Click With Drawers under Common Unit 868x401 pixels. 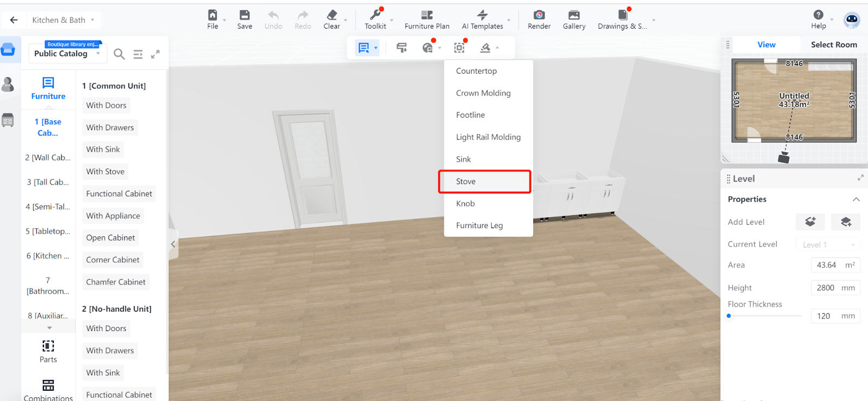(x=110, y=127)
